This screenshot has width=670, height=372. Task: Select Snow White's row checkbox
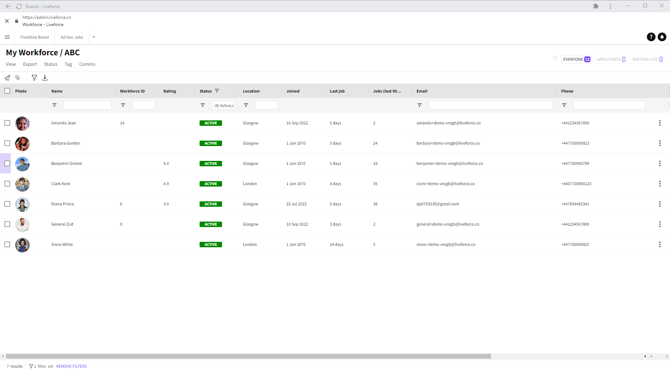click(7, 244)
